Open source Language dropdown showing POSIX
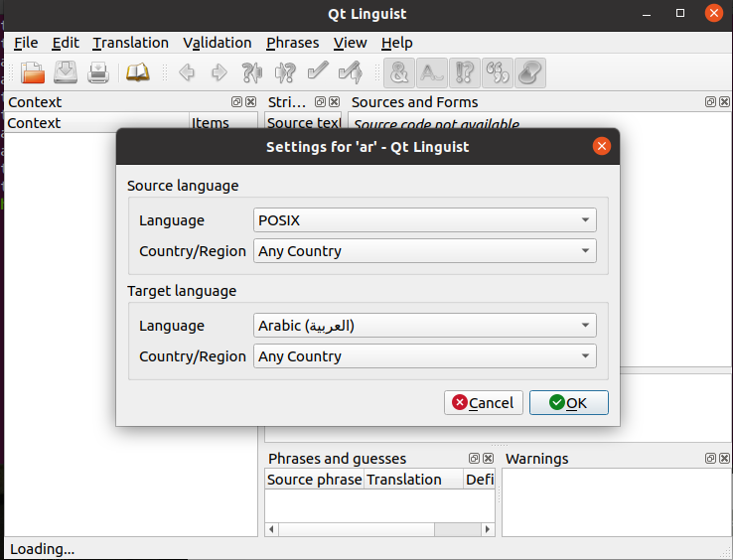 424,220
